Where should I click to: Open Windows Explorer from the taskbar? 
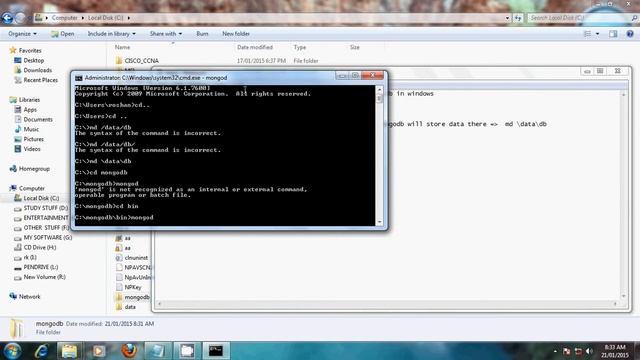click(x=70, y=351)
